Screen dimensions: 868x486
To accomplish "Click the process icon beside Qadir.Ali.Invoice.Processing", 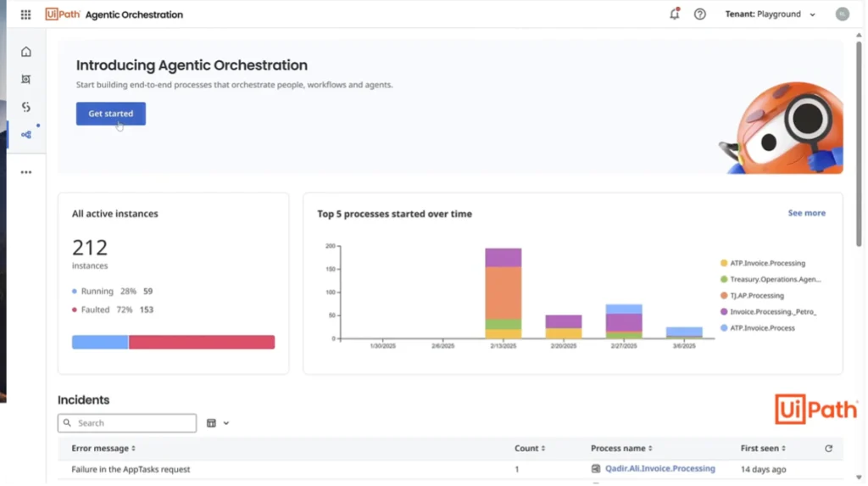I will (x=596, y=469).
